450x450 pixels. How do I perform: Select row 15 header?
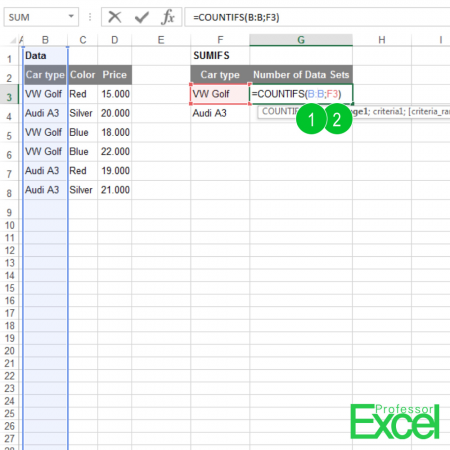[x=9, y=288]
